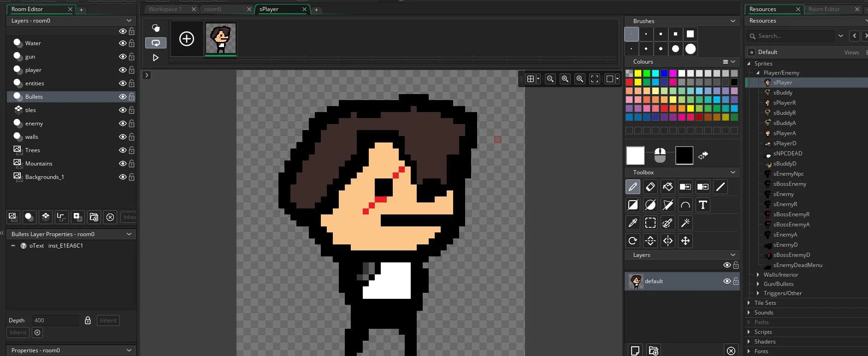Add a new sprite frame
The height and width of the screenshot is (356, 868).
[187, 39]
